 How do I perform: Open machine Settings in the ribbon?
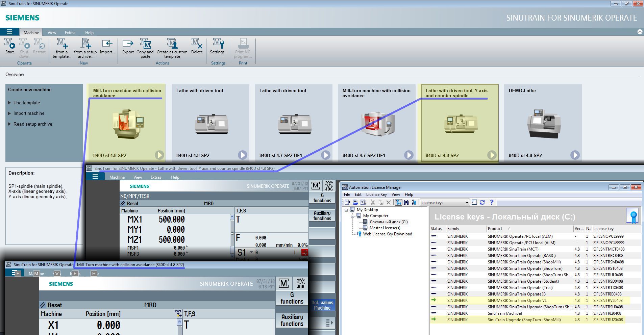[x=218, y=46]
